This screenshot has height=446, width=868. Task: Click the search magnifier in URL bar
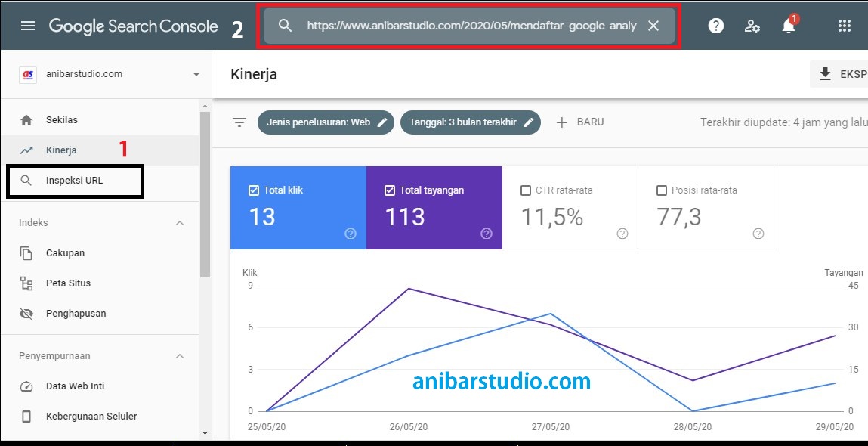pyautogui.click(x=285, y=26)
